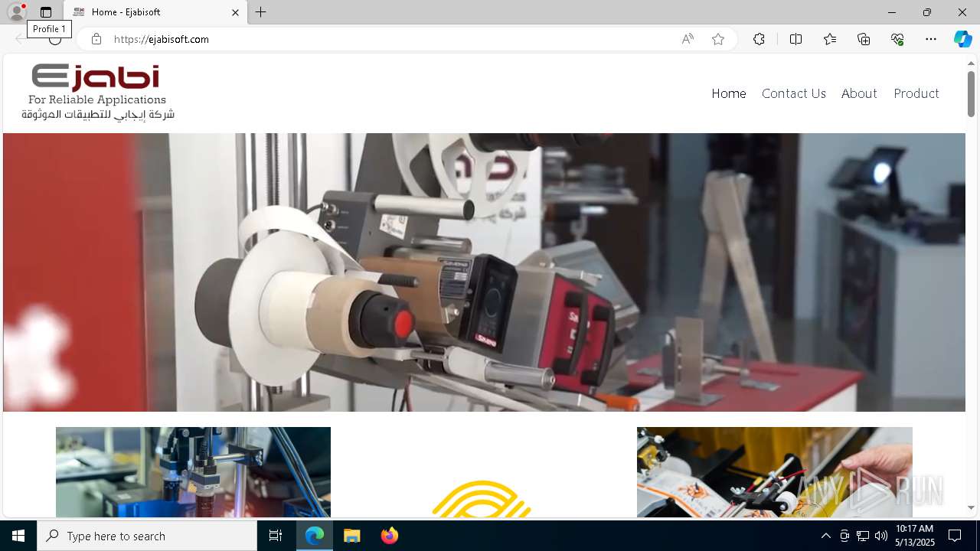Screen dimensions: 980x551
Task: Restore down the Edge window
Action: pos(926,12)
